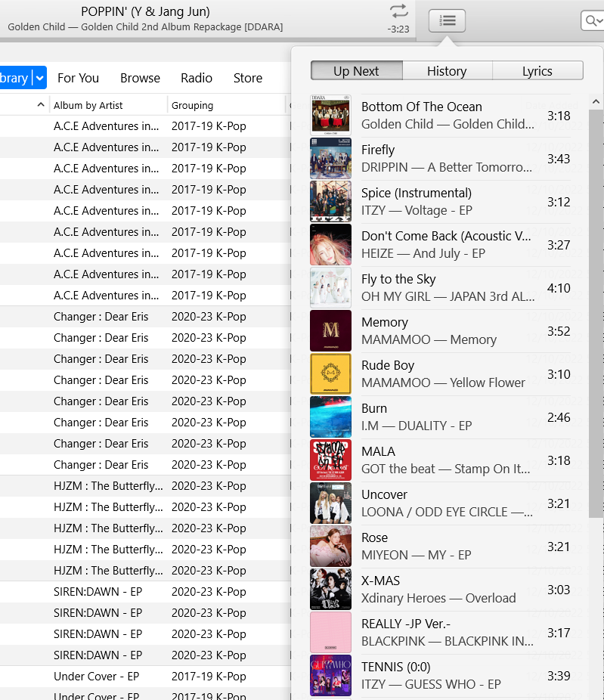
Task: Open the search field magnifier
Action: (x=593, y=20)
